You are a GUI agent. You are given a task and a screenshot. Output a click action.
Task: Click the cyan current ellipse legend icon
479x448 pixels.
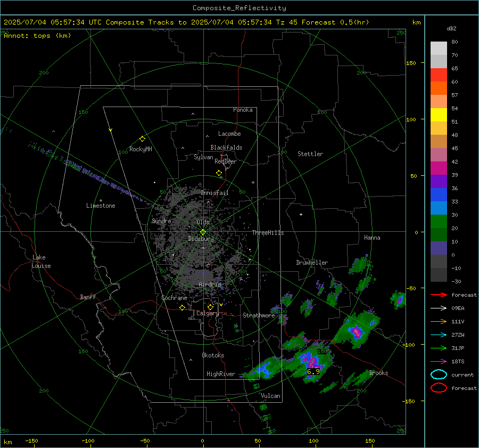pos(439,374)
